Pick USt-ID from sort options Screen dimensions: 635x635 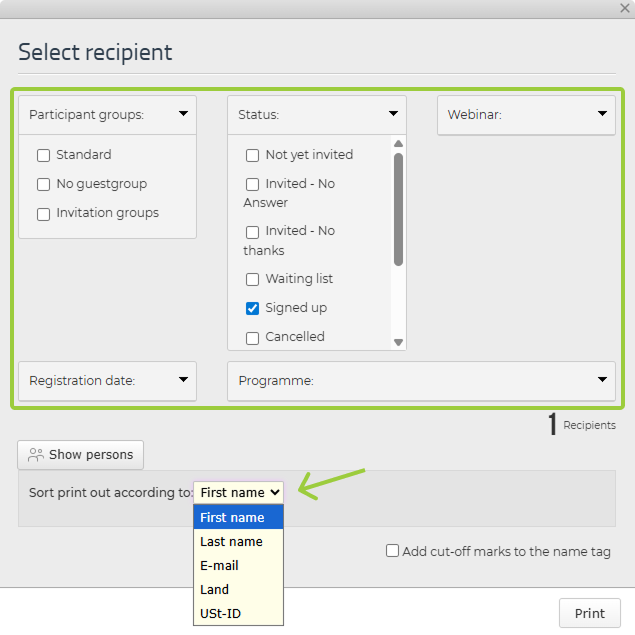(220, 613)
